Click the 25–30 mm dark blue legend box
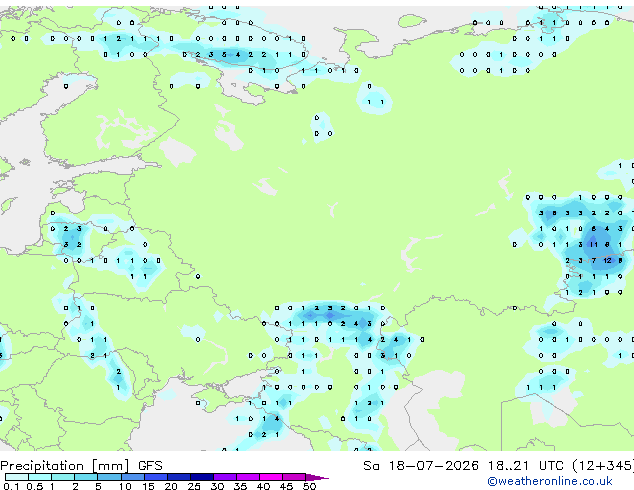Screen dimensions: 634x490 pyautogui.click(x=201, y=477)
